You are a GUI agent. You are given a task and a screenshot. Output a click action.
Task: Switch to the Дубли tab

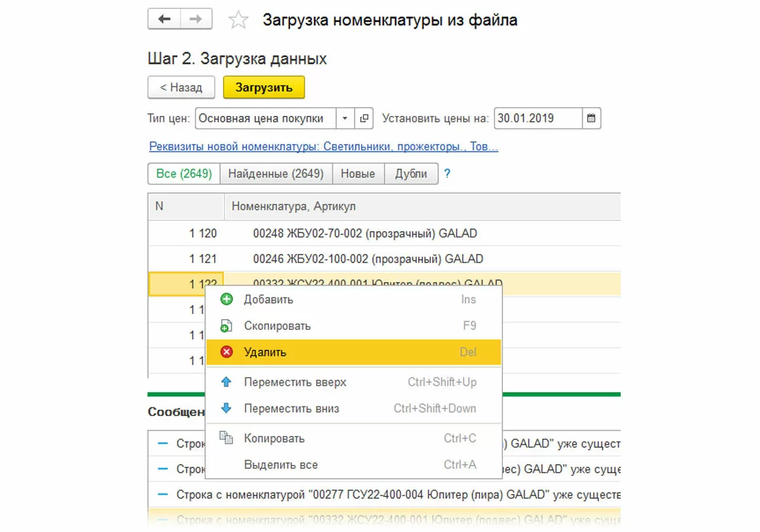[411, 174]
